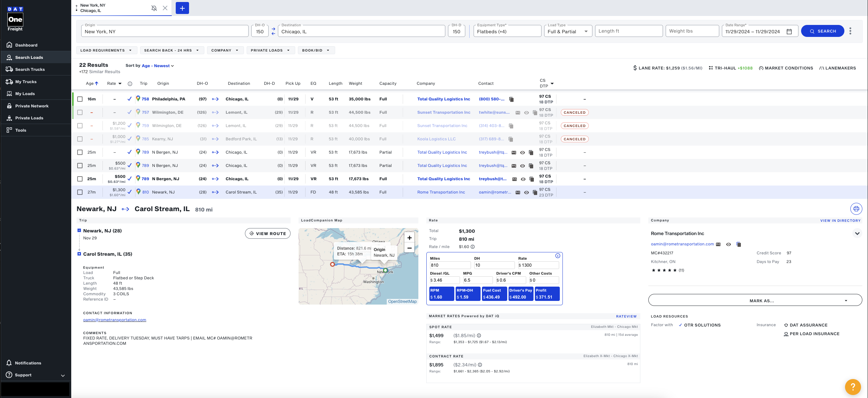Toggle viewed eye icon in Newark row
The width and height of the screenshot is (868, 398).
click(526, 193)
